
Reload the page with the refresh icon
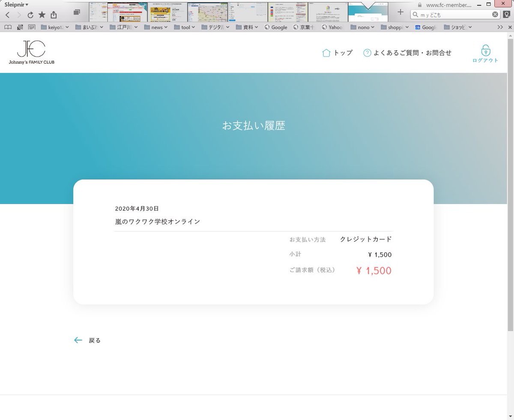click(x=30, y=15)
